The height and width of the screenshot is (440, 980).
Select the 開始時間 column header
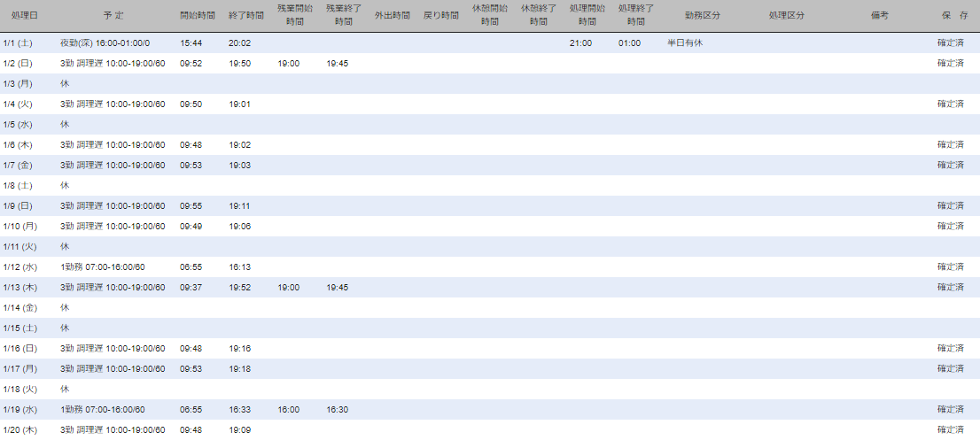point(197,16)
